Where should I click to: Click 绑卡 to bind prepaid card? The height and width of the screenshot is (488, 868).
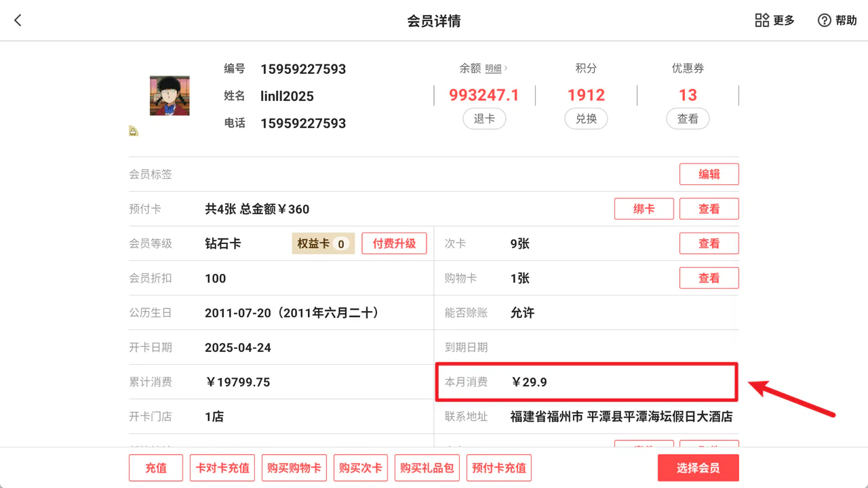(644, 209)
